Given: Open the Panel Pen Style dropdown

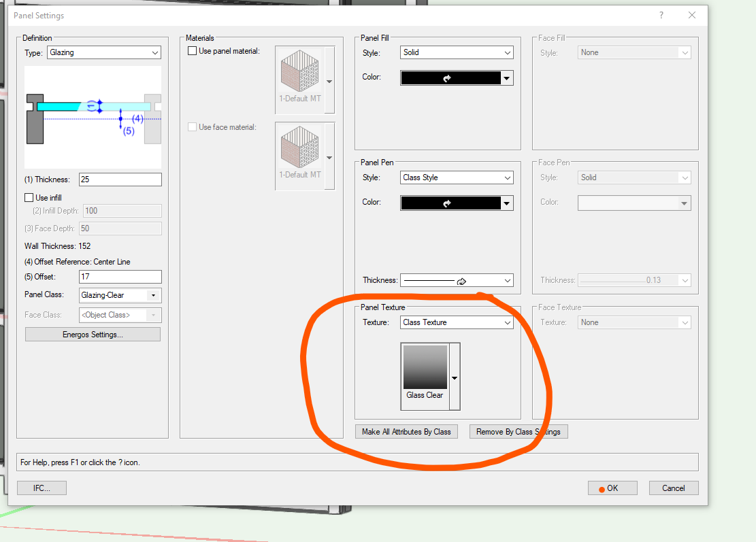Looking at the screenshot, I should [x=457, y=177].
